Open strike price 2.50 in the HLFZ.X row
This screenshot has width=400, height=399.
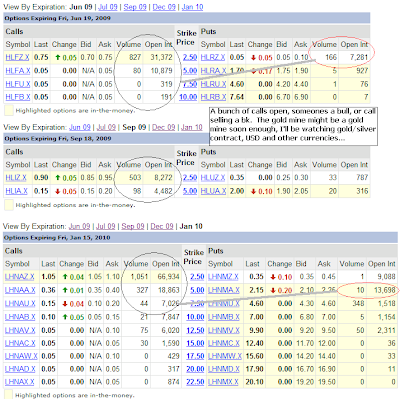[x=190, y=57]
